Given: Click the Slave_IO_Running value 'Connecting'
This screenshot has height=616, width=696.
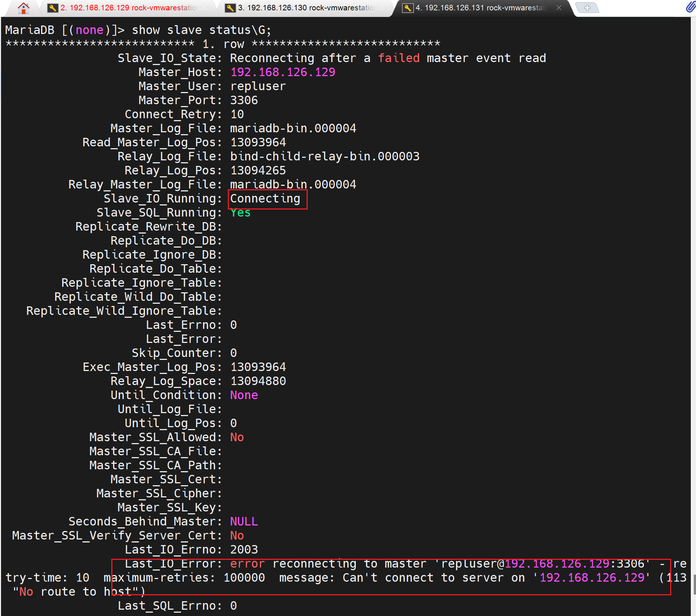Looking at the screenshot, I should [x=265, y=199].
